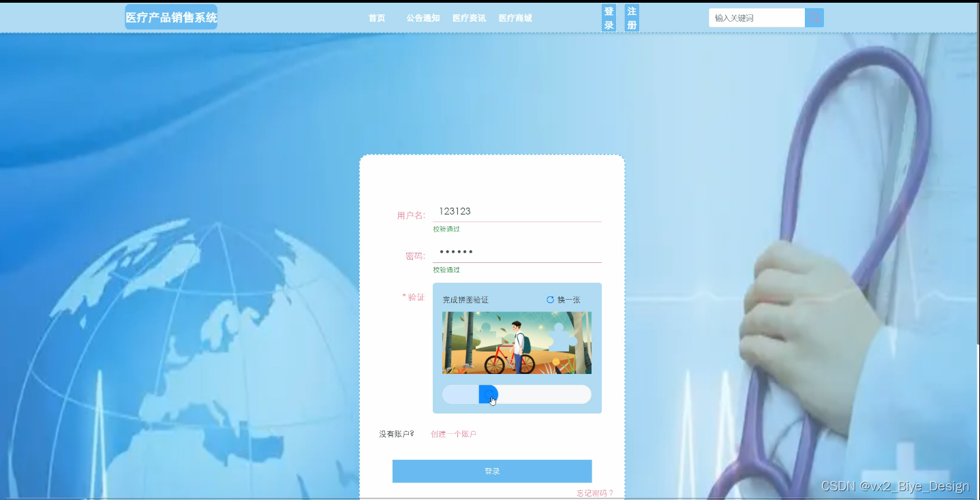This screenshot has width=980, height=500.
Task: Open the 公告通知 menu item
Action: [423, 18]
